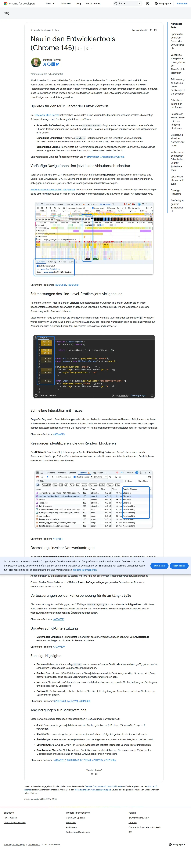Toggle the light/dark theme sun icon
The image size is (191, 868).
coord(148,4)
